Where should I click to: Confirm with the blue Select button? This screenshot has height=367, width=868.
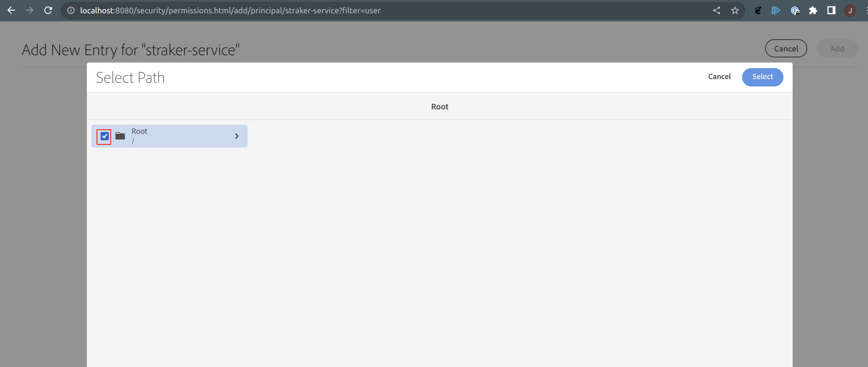[762, 77]
